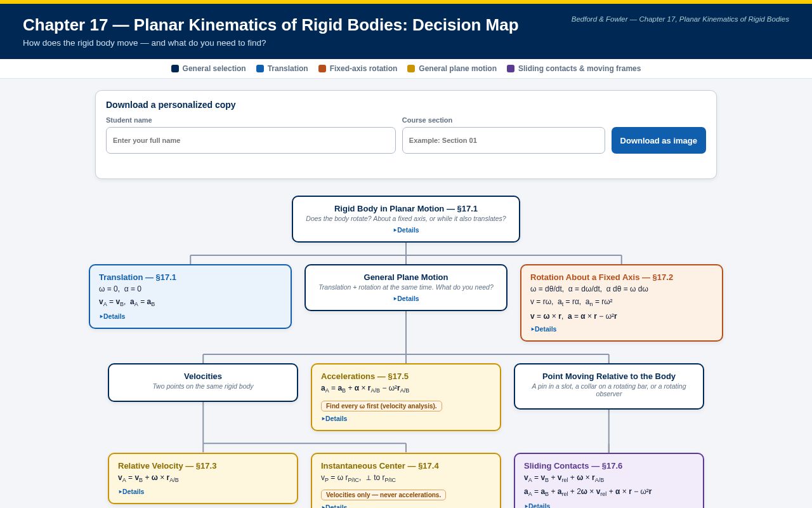
Task: Show Details for Rotation About a Fixed Axis
Action: click(x=544, y=330)
